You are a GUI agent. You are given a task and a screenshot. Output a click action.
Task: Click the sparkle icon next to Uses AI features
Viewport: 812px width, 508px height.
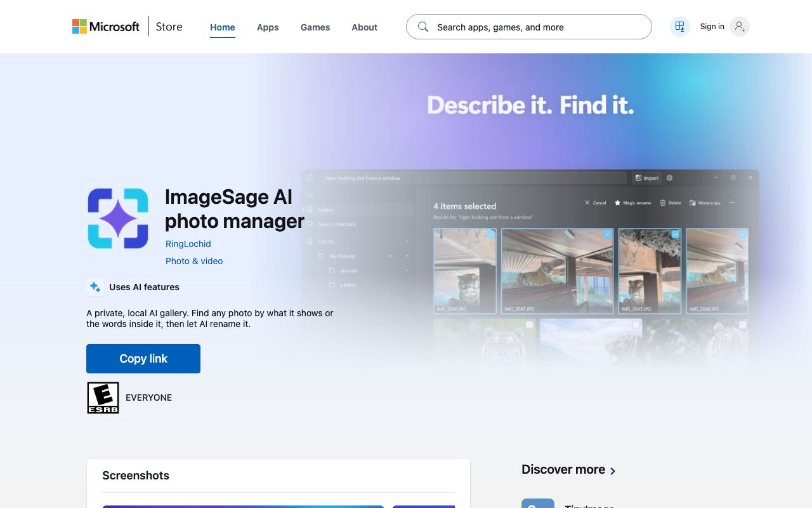tap(95, 287)
